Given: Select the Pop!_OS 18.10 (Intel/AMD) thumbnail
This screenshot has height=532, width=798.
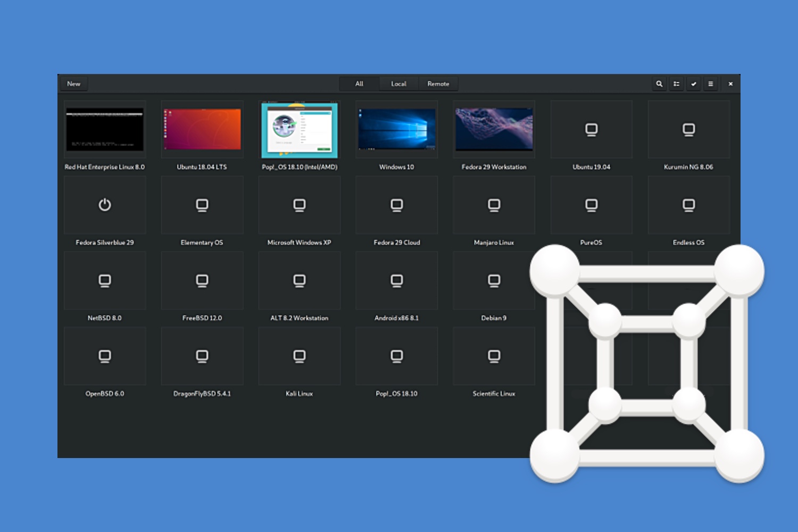Looking at the screenshot, I should pos(300,130).
